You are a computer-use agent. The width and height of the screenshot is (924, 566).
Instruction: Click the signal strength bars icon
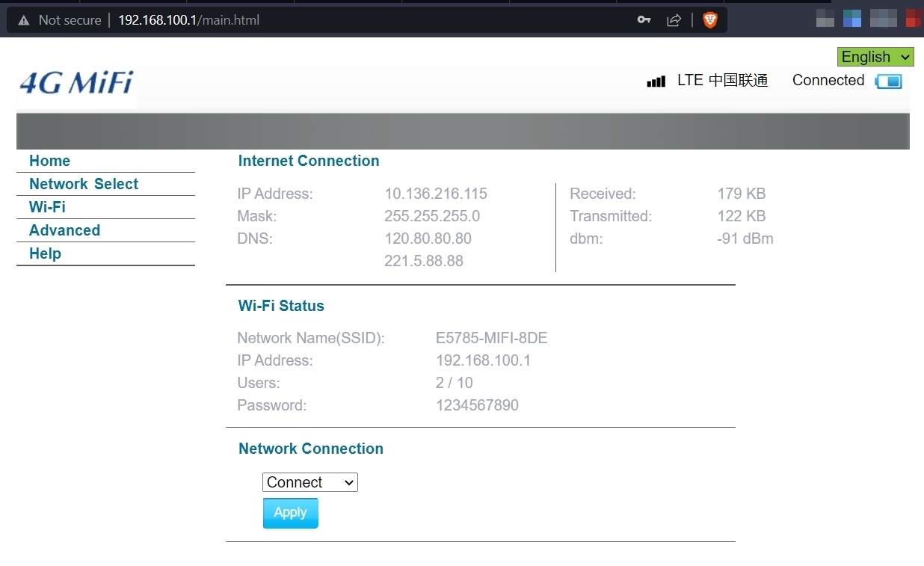[x=656, y=81]
